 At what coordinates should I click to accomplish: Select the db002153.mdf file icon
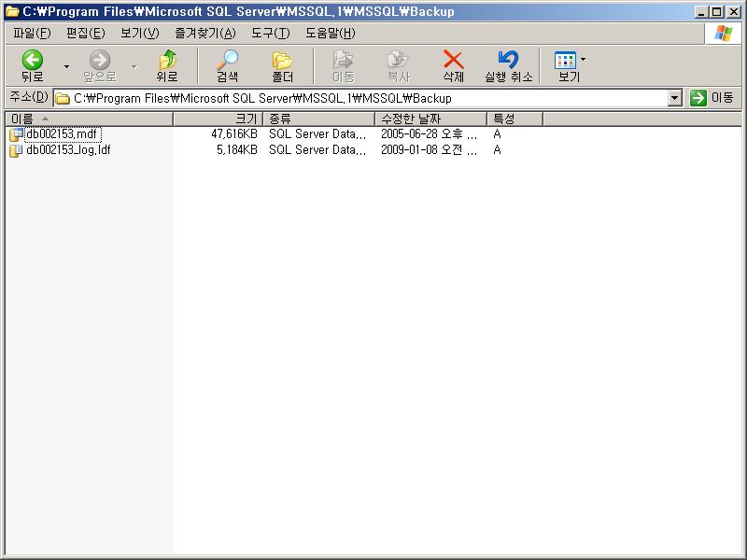16,134
